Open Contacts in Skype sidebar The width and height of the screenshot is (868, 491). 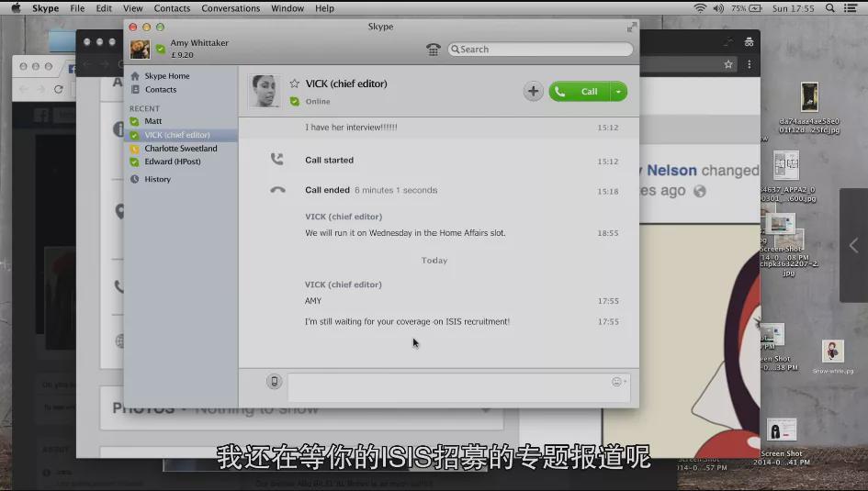pyautogui.click(x=161, y=90)
